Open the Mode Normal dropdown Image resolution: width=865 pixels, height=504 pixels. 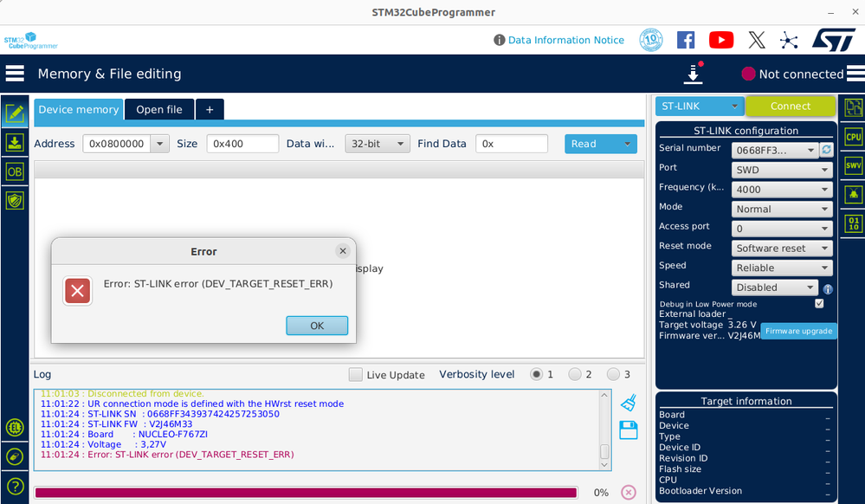(x=782, y=209)
